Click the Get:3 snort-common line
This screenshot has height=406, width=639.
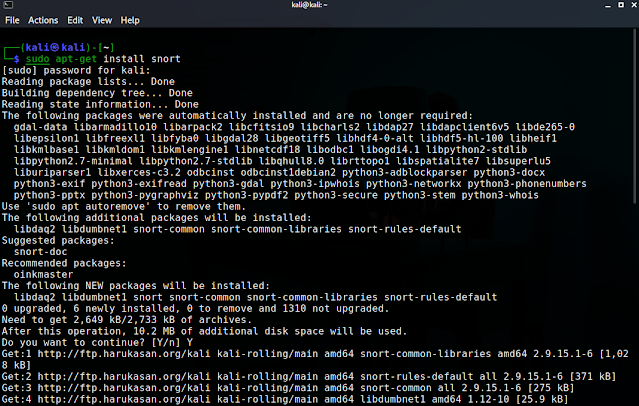[x=288, y=388]
